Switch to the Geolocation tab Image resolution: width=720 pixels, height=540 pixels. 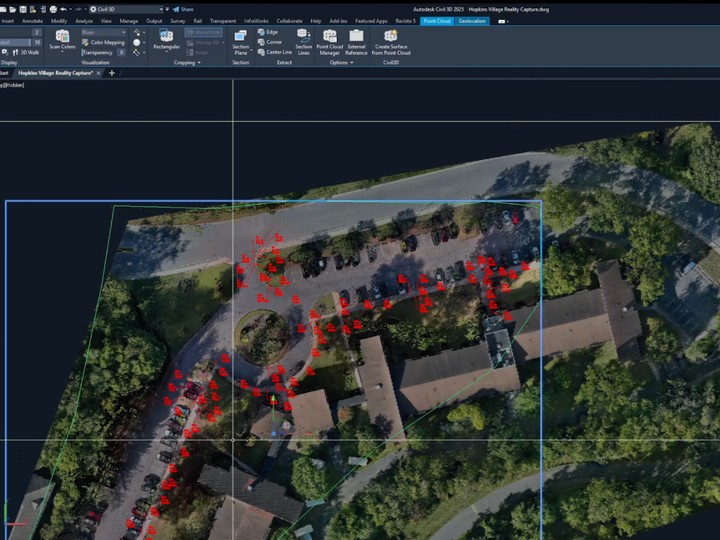(472, 21)
